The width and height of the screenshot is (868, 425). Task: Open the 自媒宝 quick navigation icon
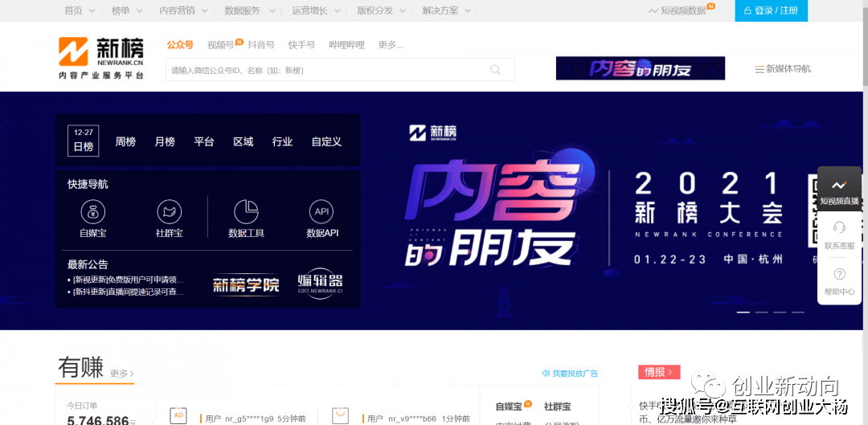point(93,211)
